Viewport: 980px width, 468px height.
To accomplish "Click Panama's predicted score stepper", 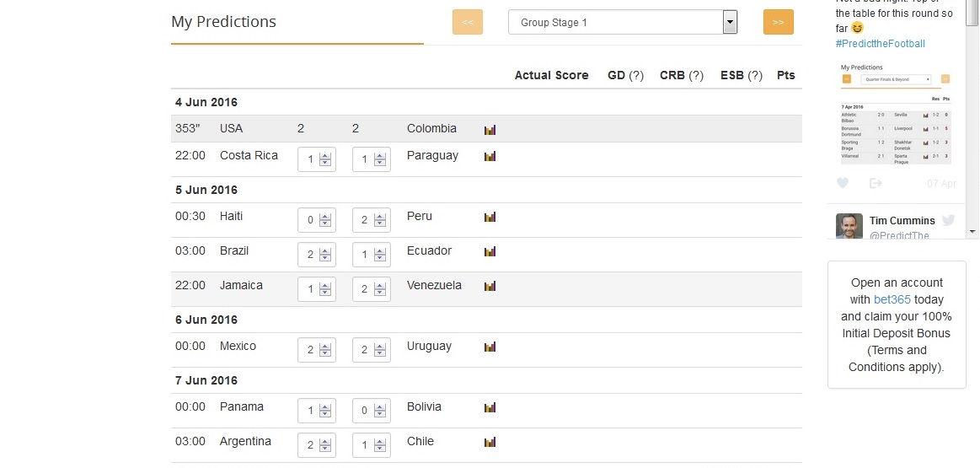I will [325, 411].
